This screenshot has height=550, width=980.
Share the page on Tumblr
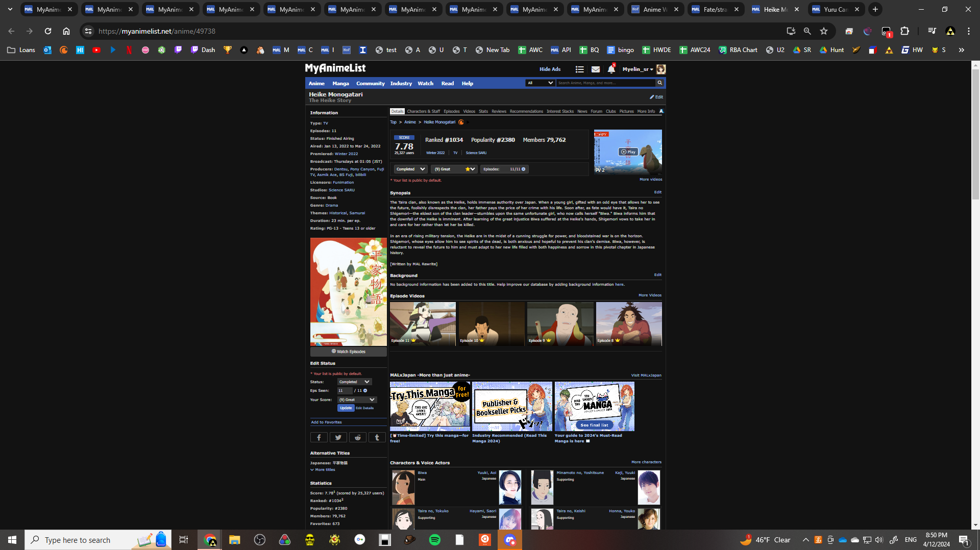click(377, 437)
